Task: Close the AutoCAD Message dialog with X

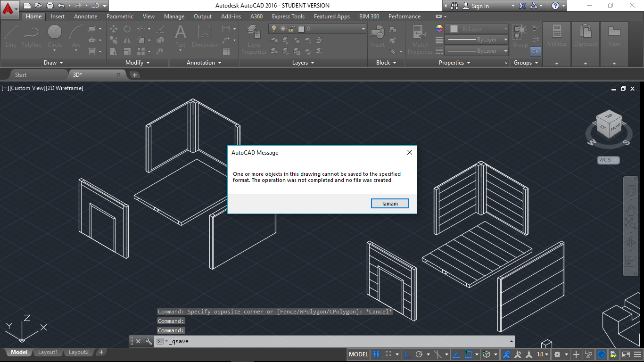Action: click(410, 152)
